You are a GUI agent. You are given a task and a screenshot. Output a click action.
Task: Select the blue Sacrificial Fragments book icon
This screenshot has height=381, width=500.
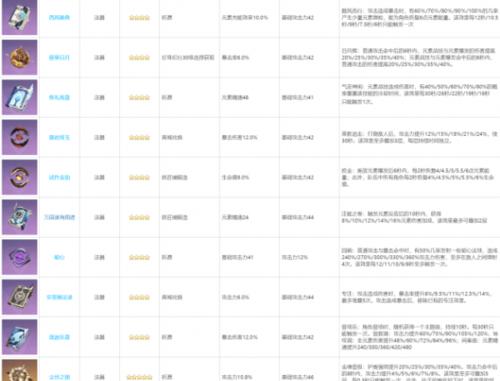pos(19,97)
